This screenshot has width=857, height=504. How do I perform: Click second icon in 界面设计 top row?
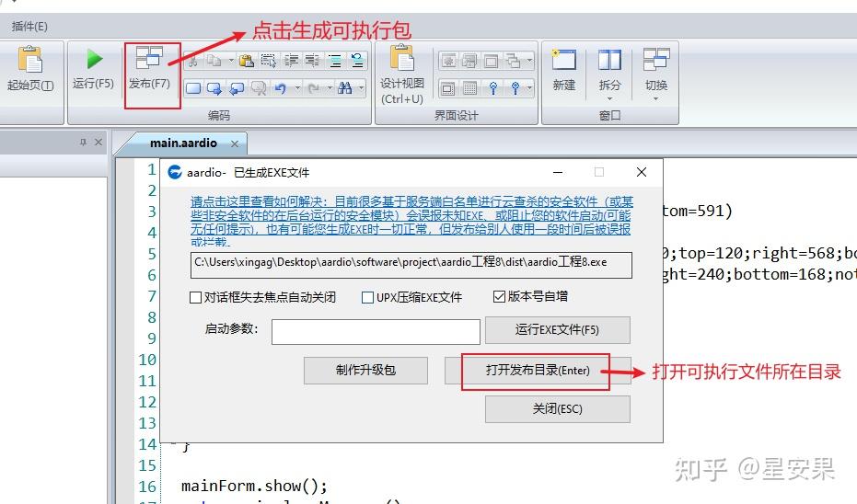click(x=469, y=61)
